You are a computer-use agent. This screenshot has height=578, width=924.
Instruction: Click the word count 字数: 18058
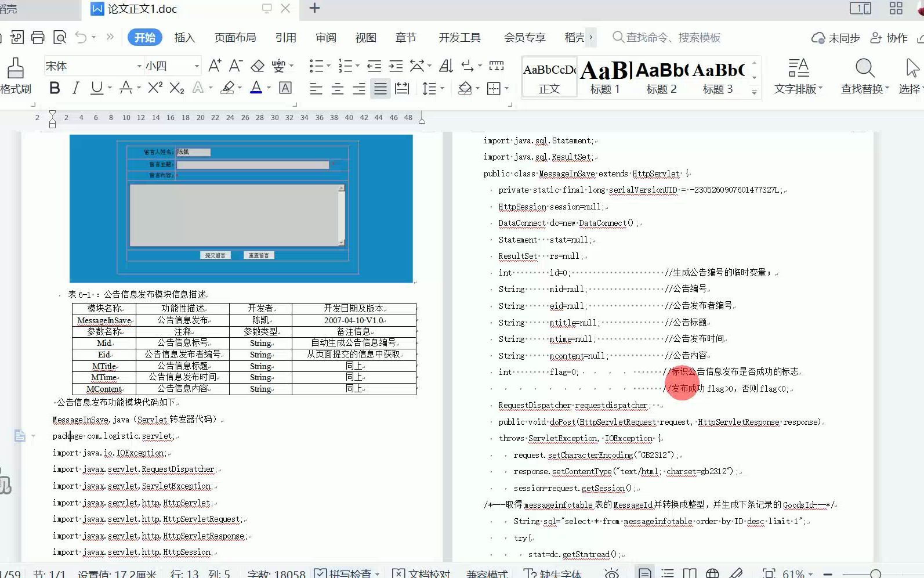tap(276, 573)
